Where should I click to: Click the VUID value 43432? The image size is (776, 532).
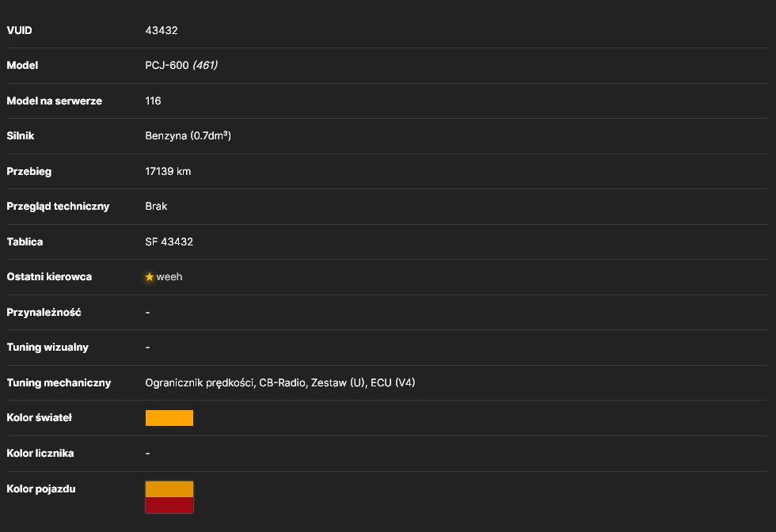tap(162, 31)
